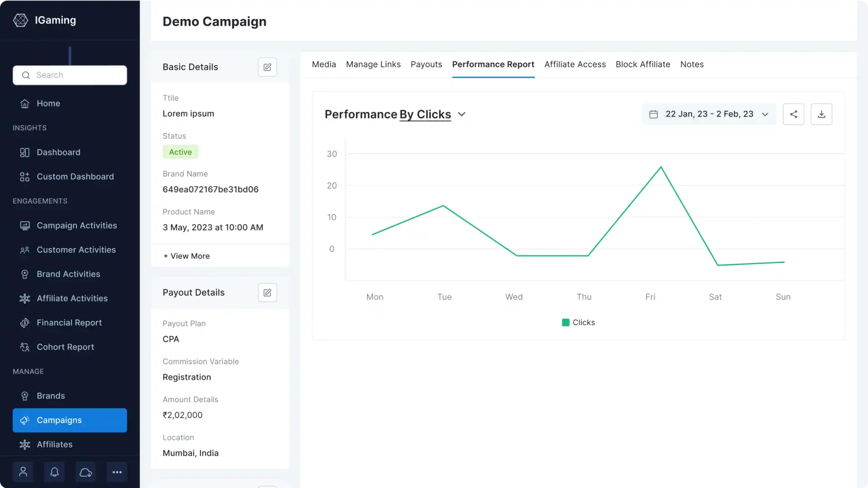Click the Friday peak on the chart line

660,168
